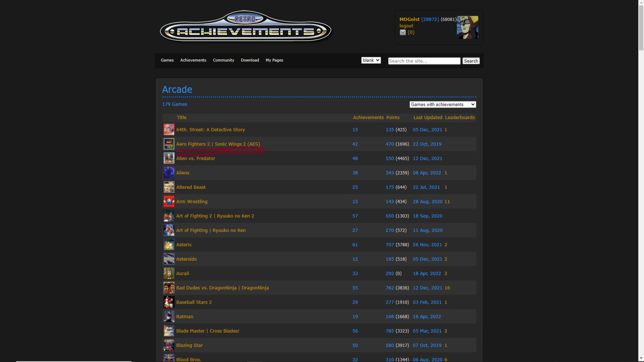644x362 pixels.
Task: Sort by Last Updated column header
Action: (428, 118)
